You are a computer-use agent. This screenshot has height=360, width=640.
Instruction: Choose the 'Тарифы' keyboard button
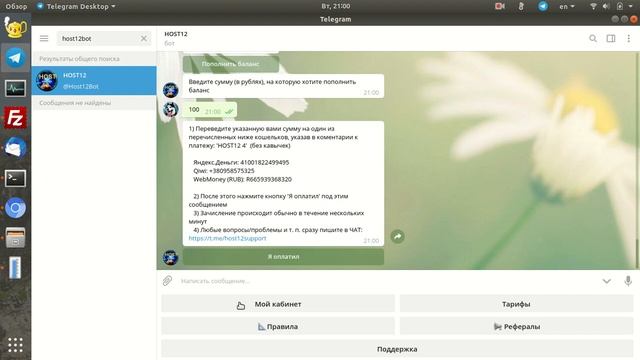(516, 304)
